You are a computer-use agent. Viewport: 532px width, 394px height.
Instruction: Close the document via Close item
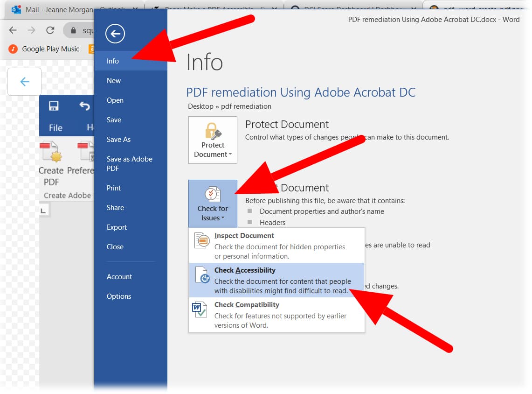pyautogui.click(x=131, y=247)
